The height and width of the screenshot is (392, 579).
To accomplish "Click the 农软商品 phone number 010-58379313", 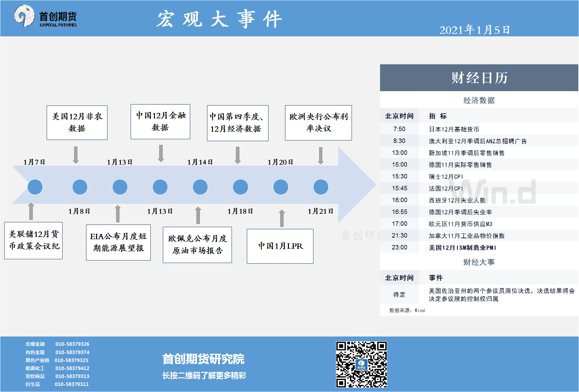I will (72, 376).
